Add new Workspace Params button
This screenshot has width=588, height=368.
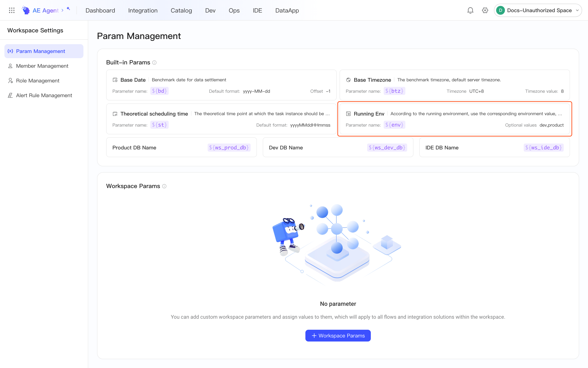point(338,336)
